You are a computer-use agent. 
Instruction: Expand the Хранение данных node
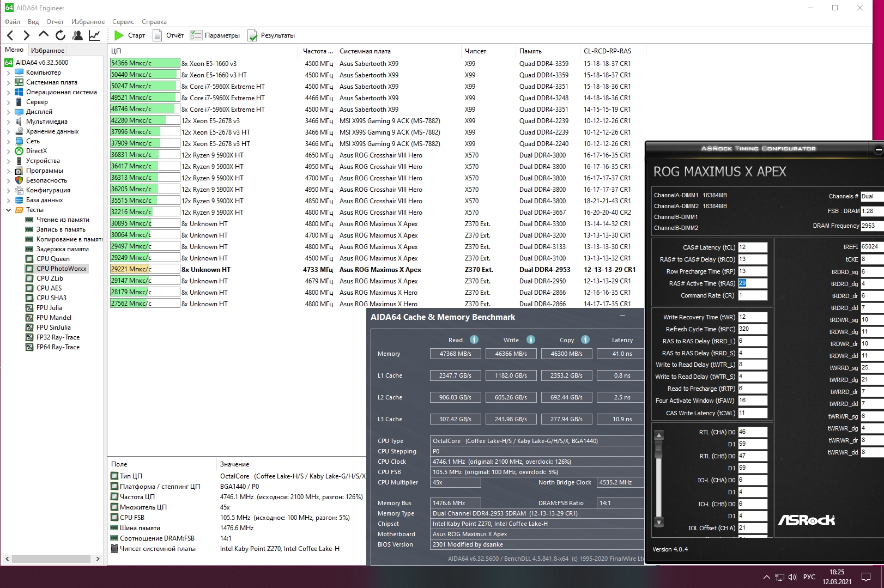pos(8,131)
